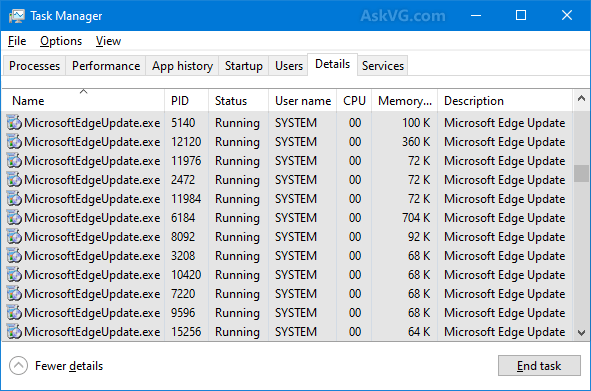Click memory value 64 K

419,332
